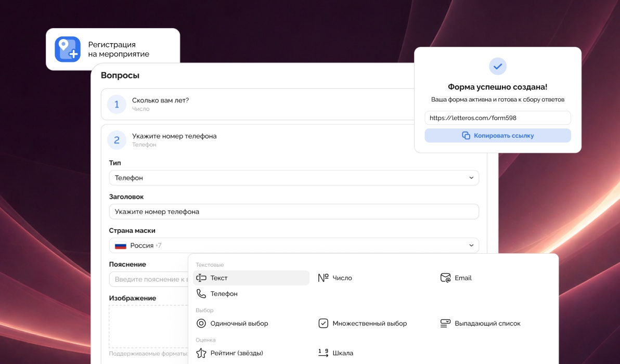Click the Копировать ссылку button

tap(497, 136)
